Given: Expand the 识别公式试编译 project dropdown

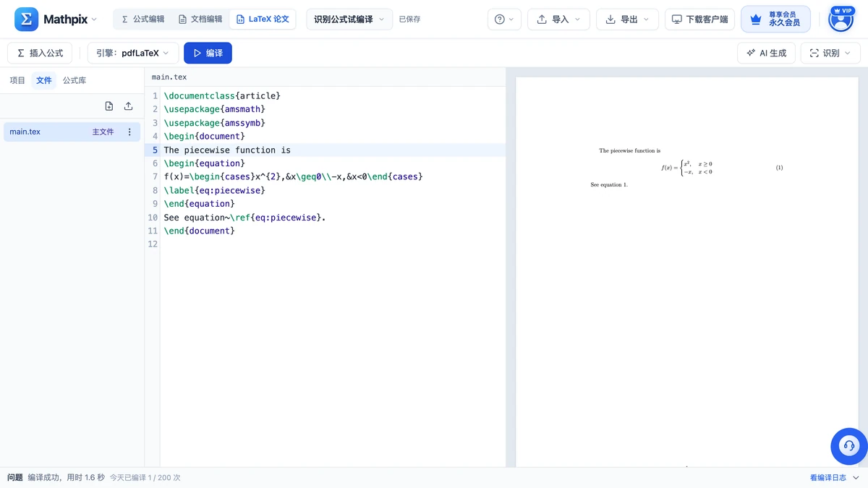Looking at the screenshot, I should coord(349,20).
